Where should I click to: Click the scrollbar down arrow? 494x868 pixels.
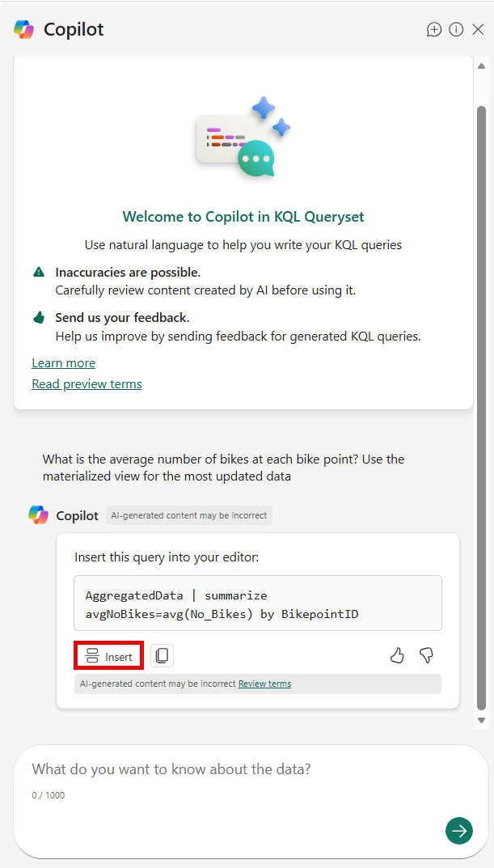[x=481, y=720]
